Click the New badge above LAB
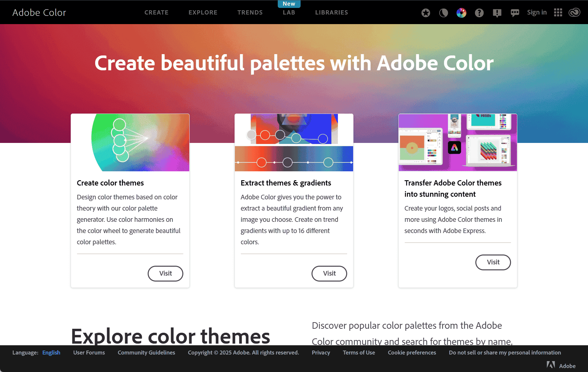This screenshot has width=588, height=372. tap(289, 4)
